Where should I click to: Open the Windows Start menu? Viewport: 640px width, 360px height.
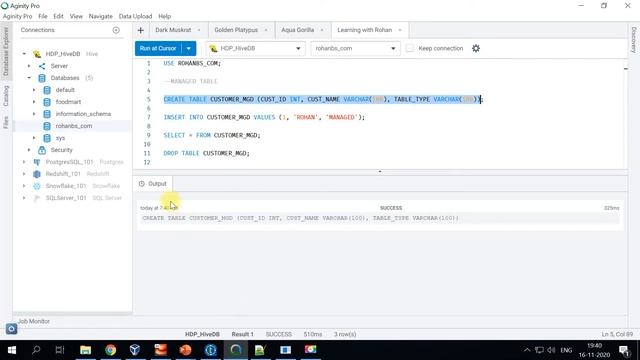[11, 350]
